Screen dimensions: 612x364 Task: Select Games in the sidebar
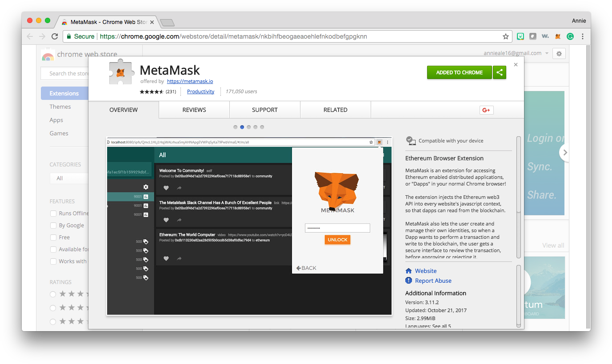(59, 133)
